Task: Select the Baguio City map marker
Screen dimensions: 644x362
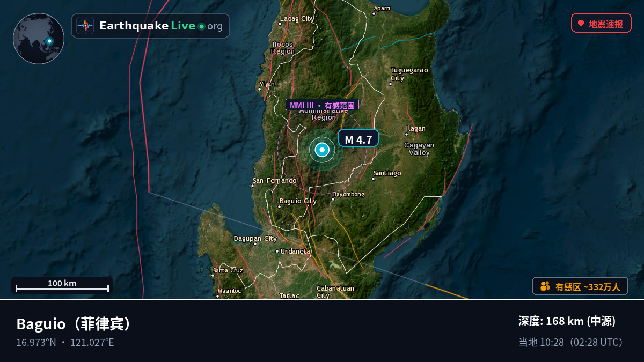Action: pos(279,206)
